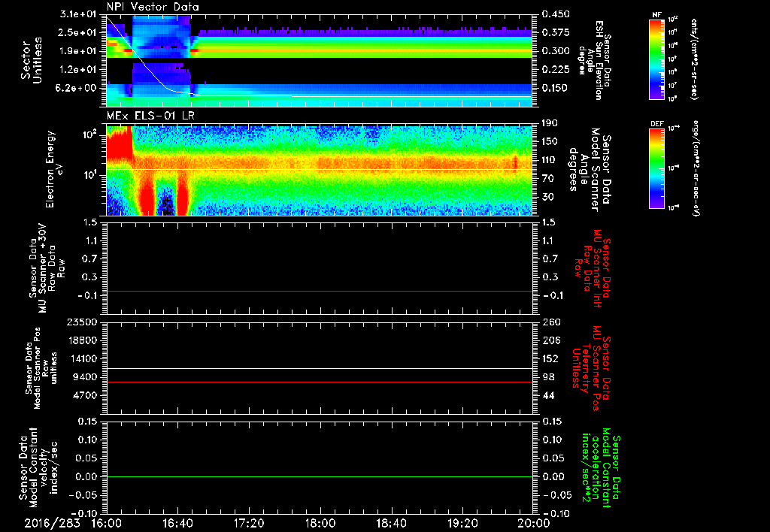The width and height of the screenshot is (770, 532).
Task: Click the 152 telemetry tick value
Action: click(550, 358)
